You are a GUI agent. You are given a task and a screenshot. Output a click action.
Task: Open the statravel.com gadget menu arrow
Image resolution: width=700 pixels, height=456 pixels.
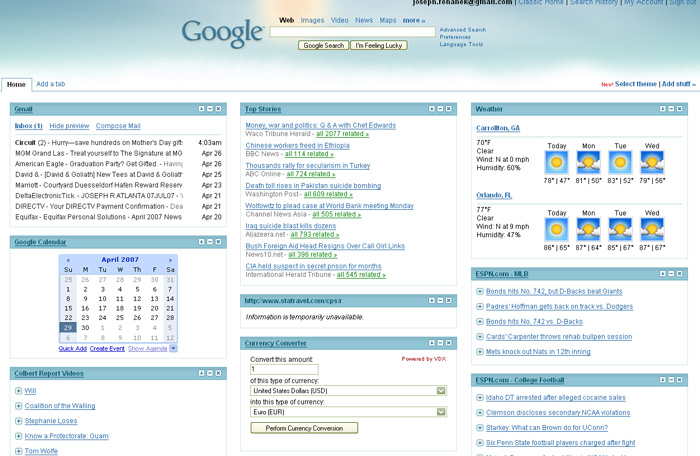coord(432,301)
